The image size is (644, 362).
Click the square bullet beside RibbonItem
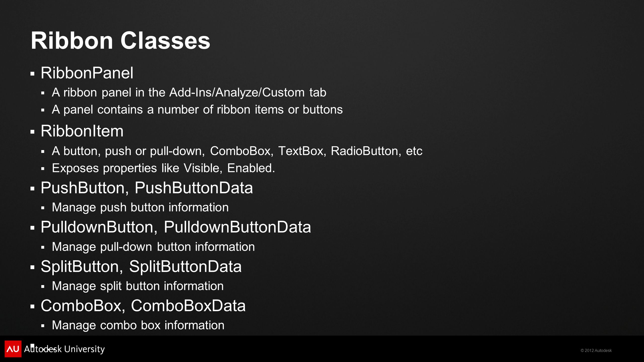(x=32, y=132)
